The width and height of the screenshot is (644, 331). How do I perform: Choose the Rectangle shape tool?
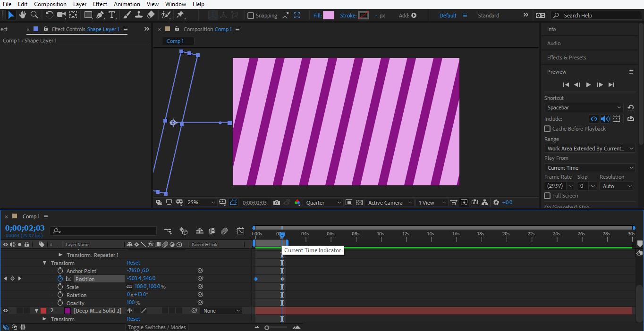pyautogui.click(x=88, y=15)
